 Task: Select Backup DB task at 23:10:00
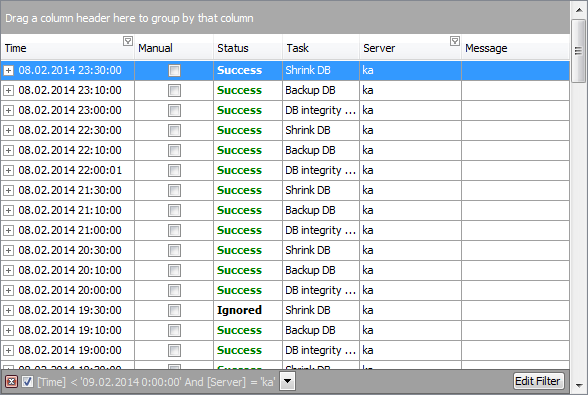coord(321,90)
